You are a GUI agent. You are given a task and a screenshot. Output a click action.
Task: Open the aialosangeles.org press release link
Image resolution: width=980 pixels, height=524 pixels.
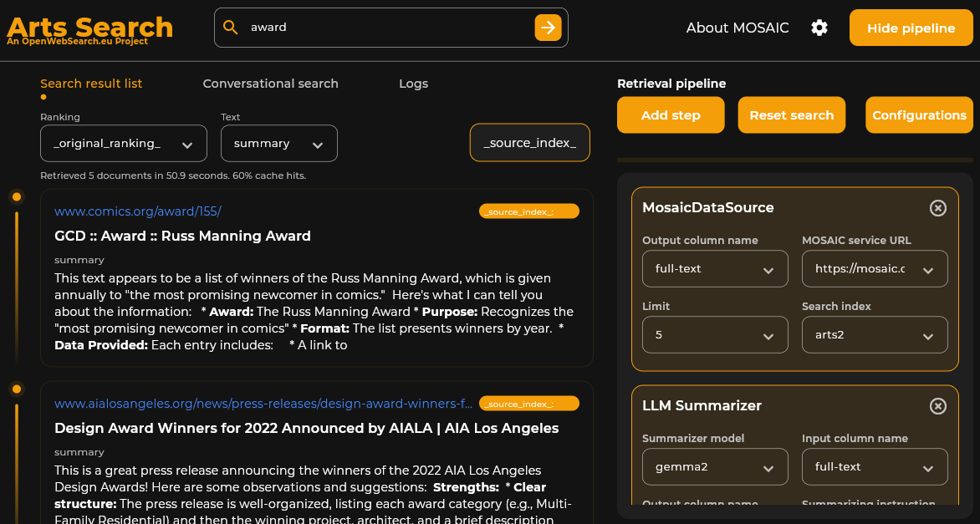pyautogui.click(x=263, y=404)
